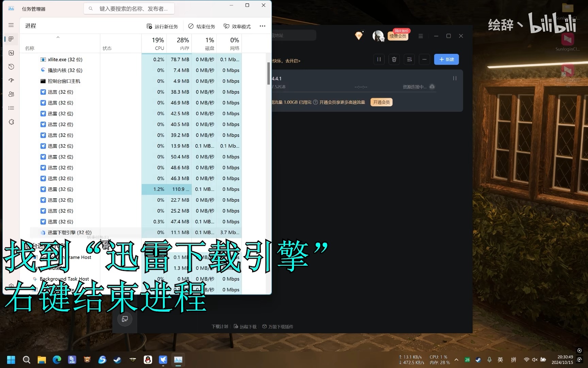Sort processes by Disk column header
The height and width of the screenshot is (368, 588).
point(205,43)
